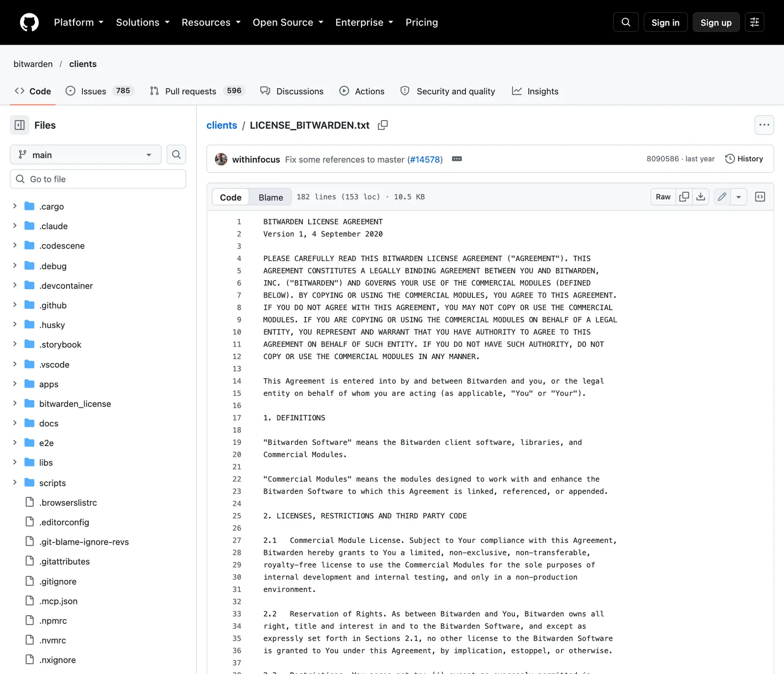This screenshot has height=674, width=784.
Task: View the file History
Action: (744, 159)
